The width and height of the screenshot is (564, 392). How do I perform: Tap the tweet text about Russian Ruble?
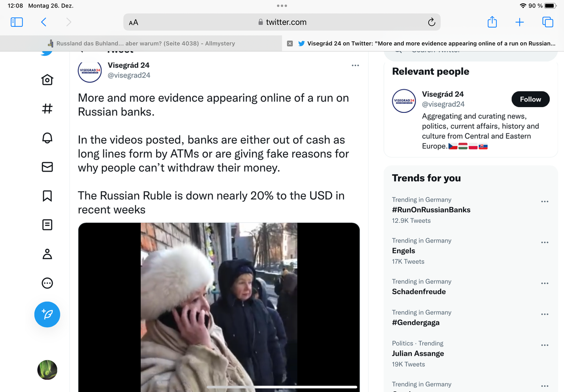coord(211,203)
